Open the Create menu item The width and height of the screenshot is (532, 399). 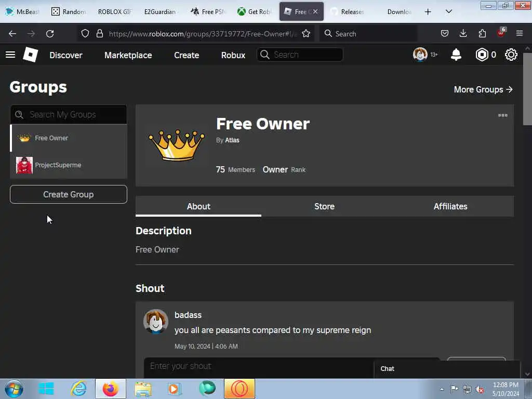(187, 55)
